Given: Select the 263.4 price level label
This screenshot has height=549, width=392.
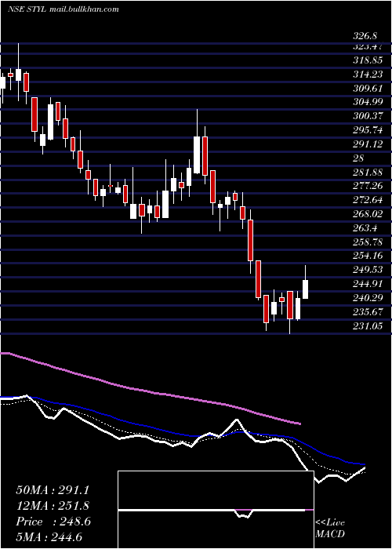Looking at the screenshot, I should (365, 228).
